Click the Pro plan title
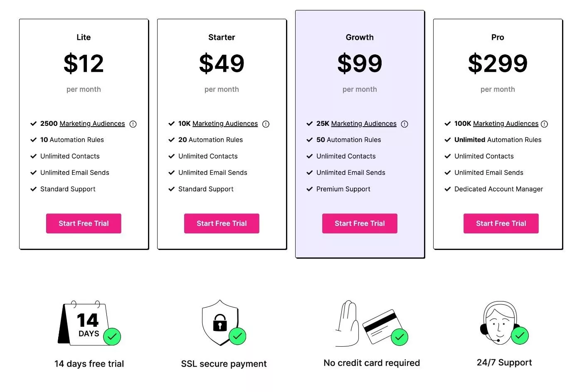 [498, 37]
